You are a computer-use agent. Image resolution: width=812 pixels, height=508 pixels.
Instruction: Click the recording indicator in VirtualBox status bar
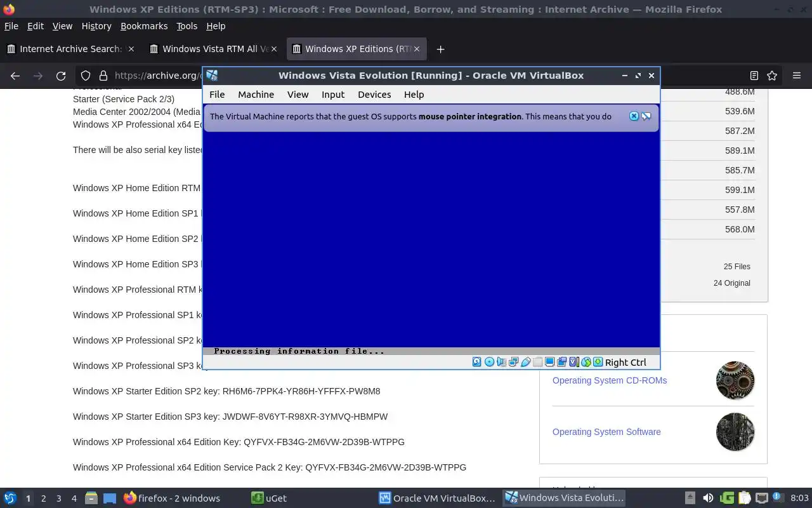[561, 362]
